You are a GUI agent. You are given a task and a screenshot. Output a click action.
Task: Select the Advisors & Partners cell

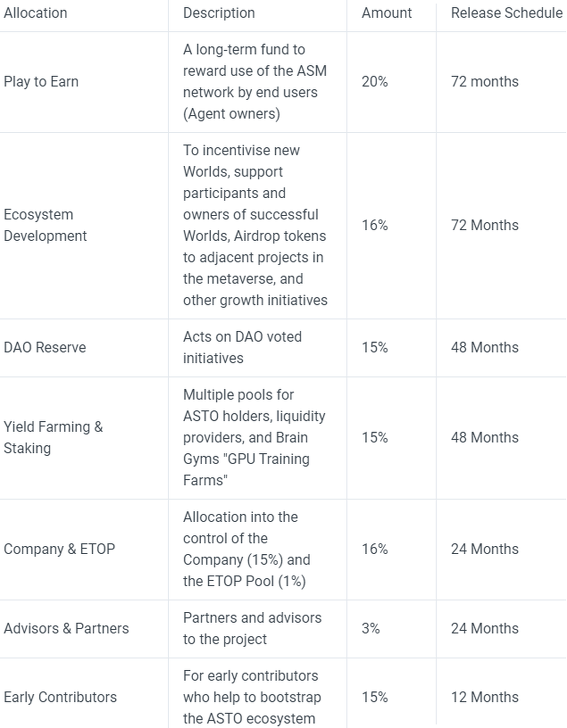click(66, 628)
